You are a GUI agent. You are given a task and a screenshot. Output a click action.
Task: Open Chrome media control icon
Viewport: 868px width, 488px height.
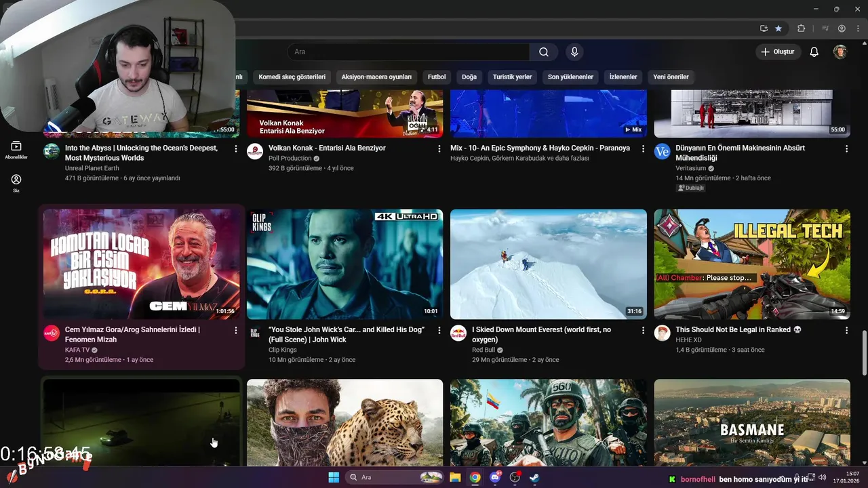click(x=825, y=28)
